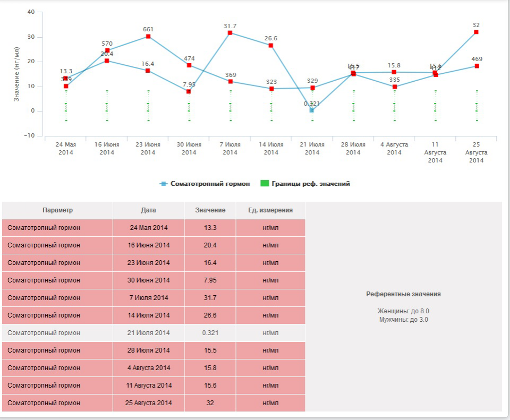This screenshot has height=420, width=510.
Task: Sort by the Дата column header
Action: click(148, 210)
